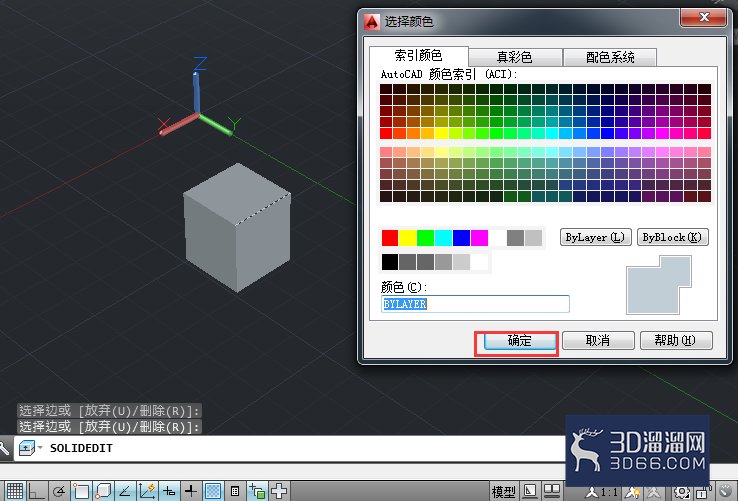Click the annotation monitor plus icon

[279, 491]
